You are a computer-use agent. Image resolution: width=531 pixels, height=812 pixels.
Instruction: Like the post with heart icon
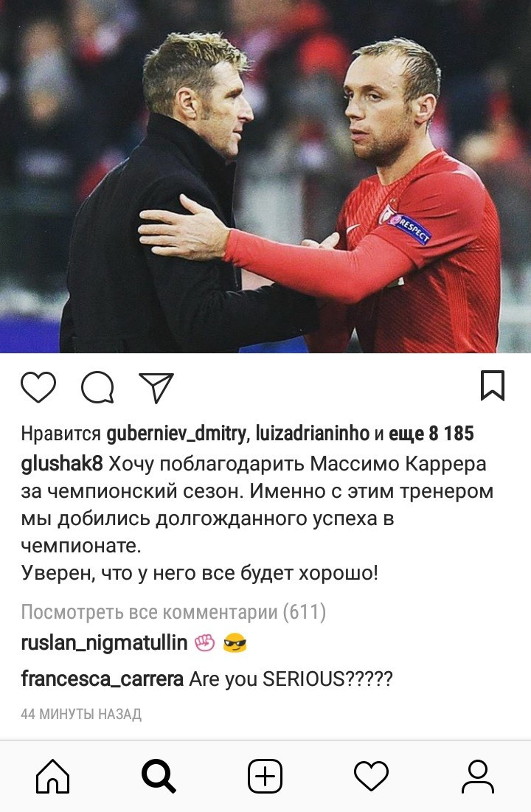38,387
